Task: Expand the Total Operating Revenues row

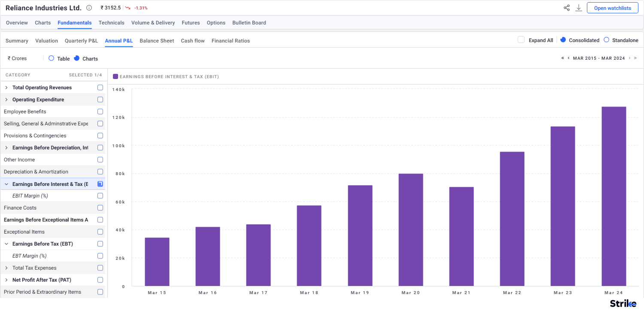Action: (6, 88)
